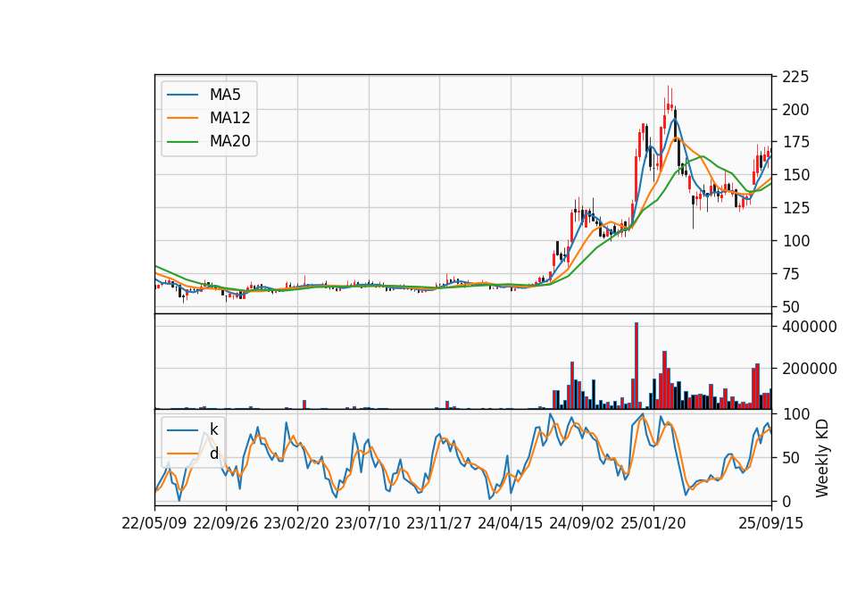
Task: Click the small volume spike bar near 23/02/20
Action: (x=304, y=404)
